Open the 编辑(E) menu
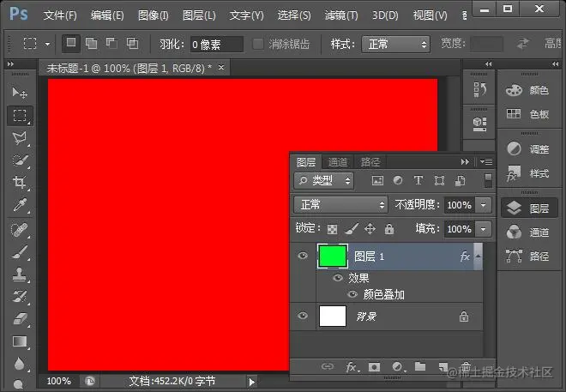 tap(107, 15)
